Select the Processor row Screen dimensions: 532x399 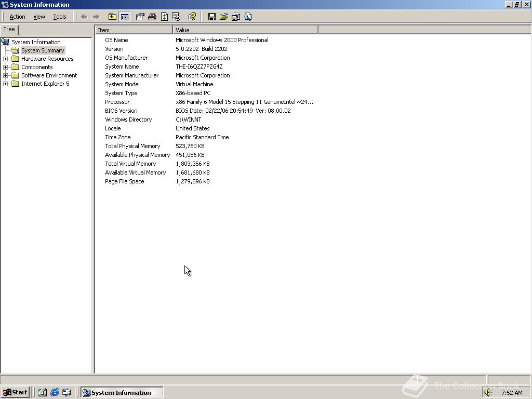[206, 102]
